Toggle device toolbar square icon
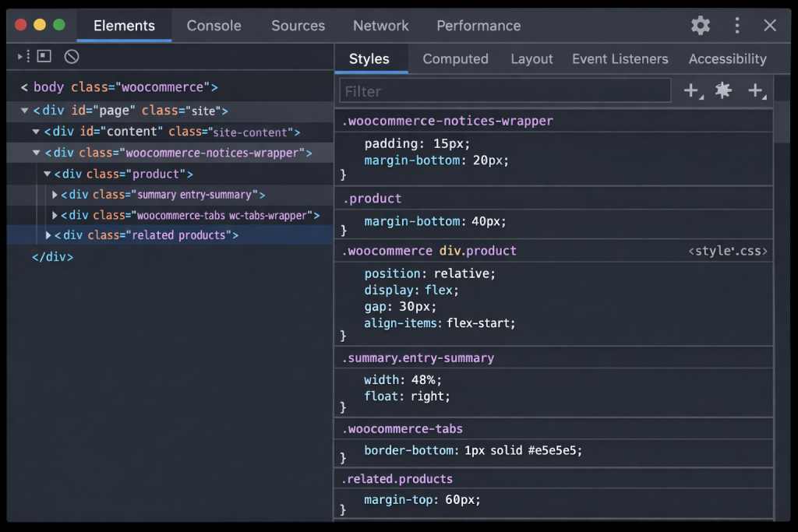 [44, 56]
